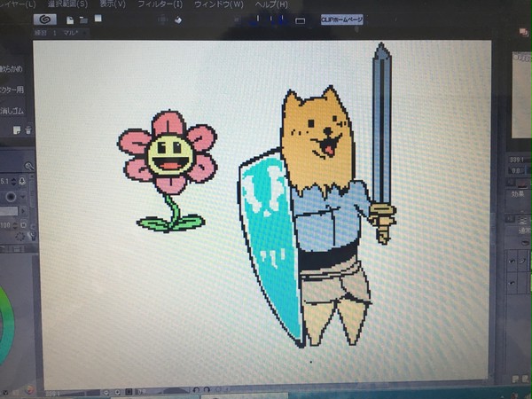Click the round brush tip preview
Screen dimensions: 532x399
11,197
